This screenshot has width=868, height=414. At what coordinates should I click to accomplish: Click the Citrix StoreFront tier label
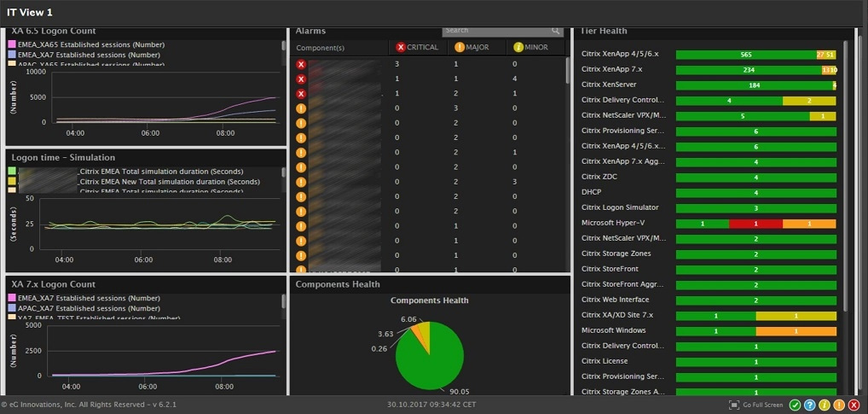tap(610, 269)
